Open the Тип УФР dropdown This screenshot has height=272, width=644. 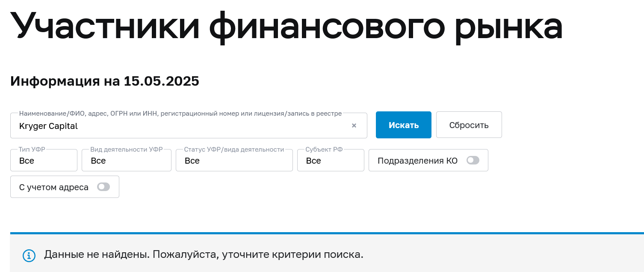tap(44, 160)
